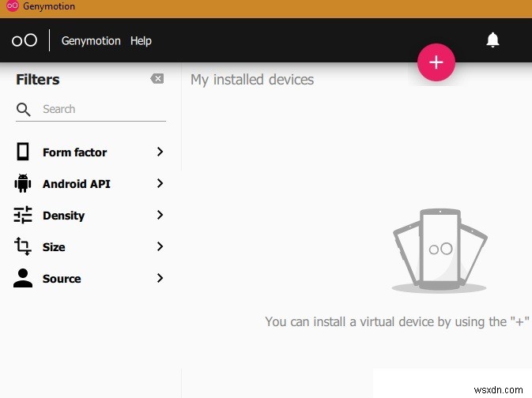This screenshot has width=532, height=398.
Task: Select the Android API filter label
Action: [77, 184]
